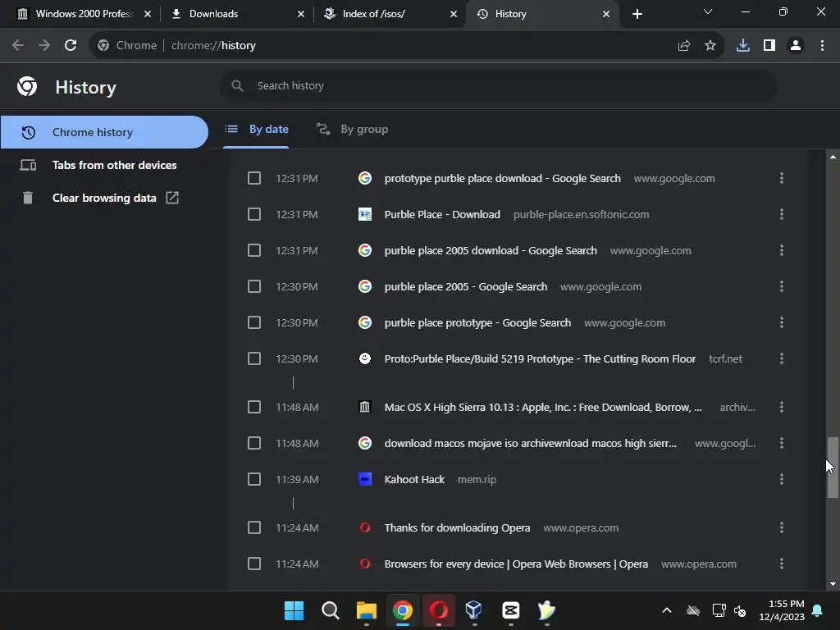This screenshot has height=630, width=840.
Task: Check the Mac OS X High Sierra entry
Action: click(x=254, y=407)
